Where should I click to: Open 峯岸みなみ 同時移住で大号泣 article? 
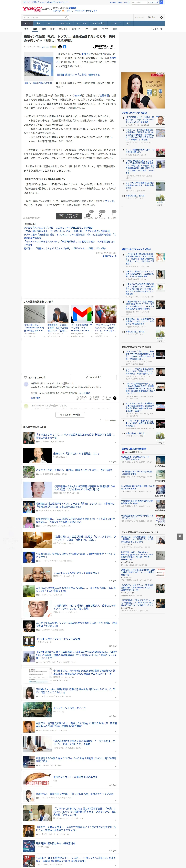pos(75,794)
